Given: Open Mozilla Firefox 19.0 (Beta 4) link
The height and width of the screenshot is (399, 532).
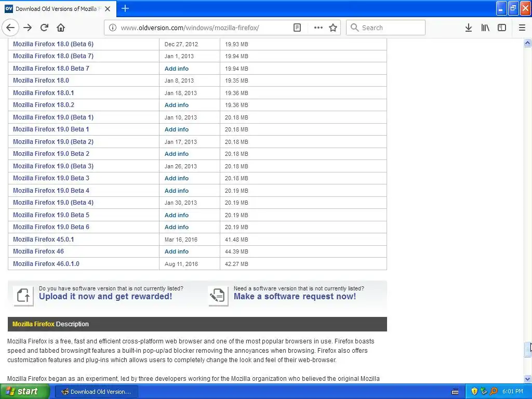Looking at the screenshot, I should pyautogui.click(x=54, y=203).
